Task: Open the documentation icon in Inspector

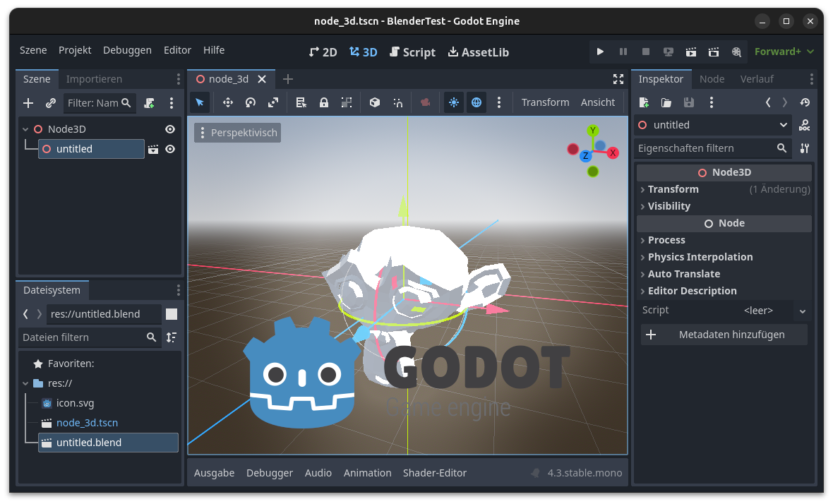Action: pyautogui.click(x=804, y=125)
